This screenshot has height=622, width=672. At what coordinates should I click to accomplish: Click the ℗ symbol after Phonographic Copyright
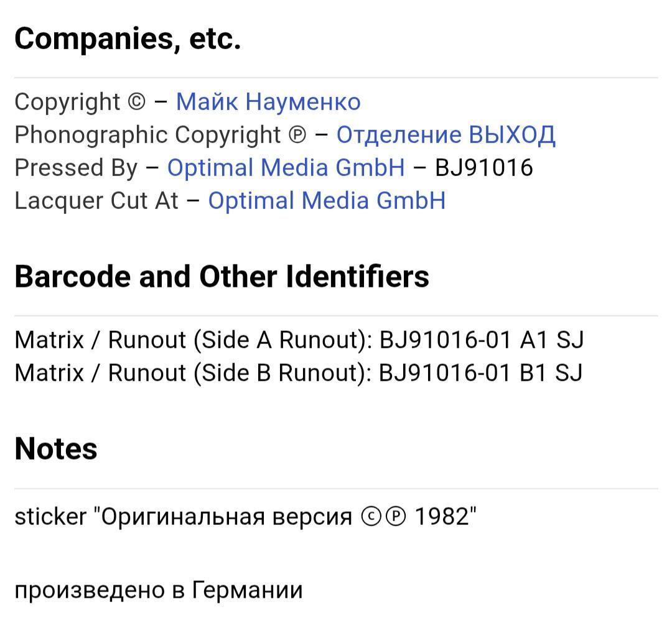[x=297, y=136]
